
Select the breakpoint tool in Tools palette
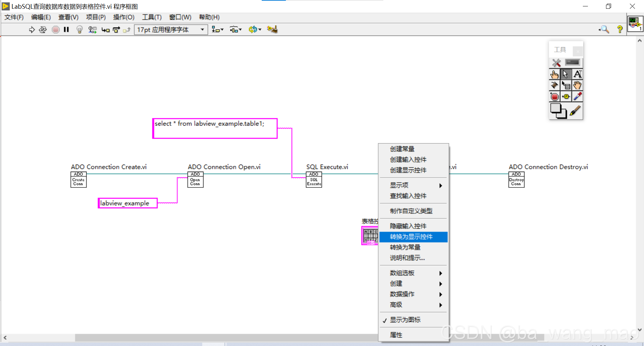coord(554,96)
